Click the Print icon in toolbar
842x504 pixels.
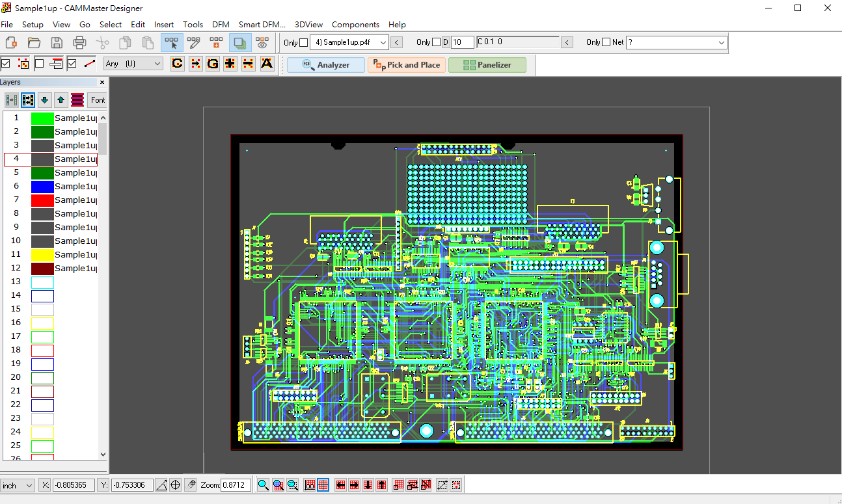tap(79, 43)
